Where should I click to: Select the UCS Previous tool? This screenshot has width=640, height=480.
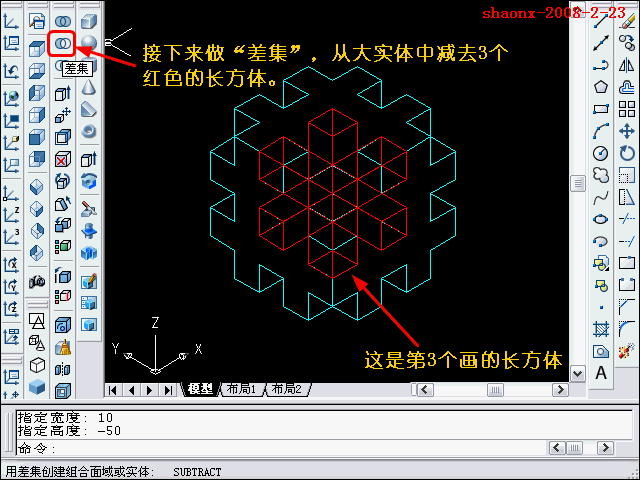click(x=11, y=71)
